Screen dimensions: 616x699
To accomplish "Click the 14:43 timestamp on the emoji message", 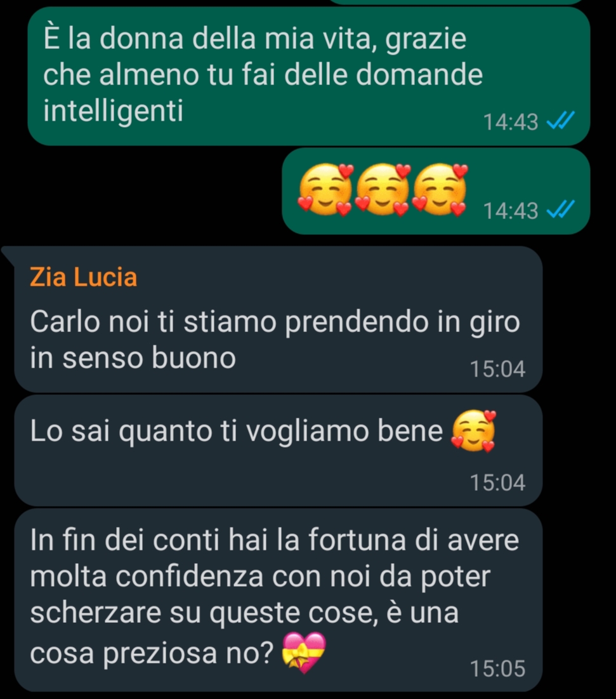I will (511, 211).
